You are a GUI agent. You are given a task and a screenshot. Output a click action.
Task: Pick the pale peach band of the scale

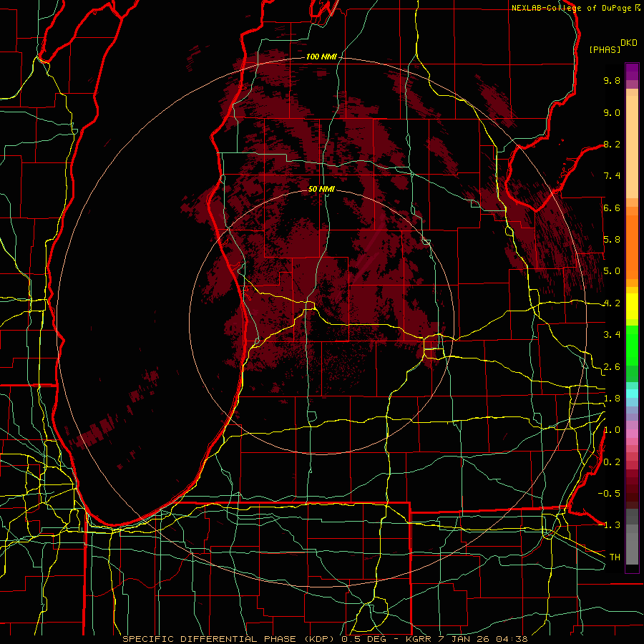click(x=632, y=147)
